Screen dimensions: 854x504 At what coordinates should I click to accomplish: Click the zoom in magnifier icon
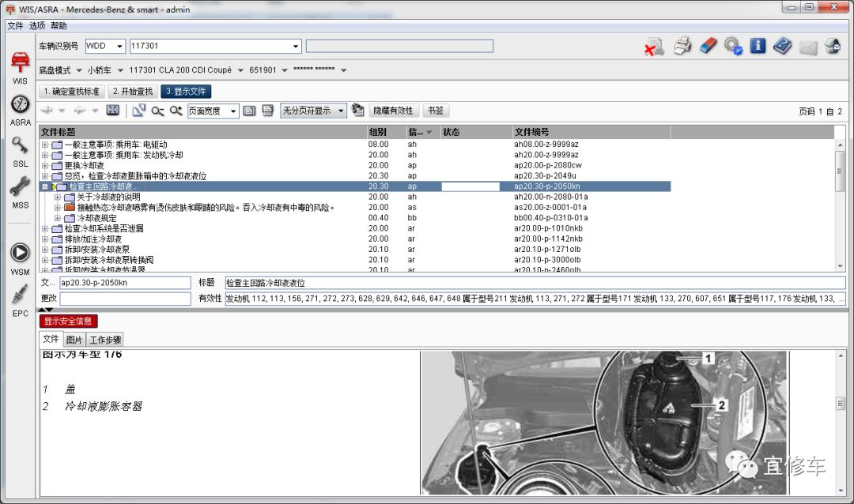[x=176, y=111]
